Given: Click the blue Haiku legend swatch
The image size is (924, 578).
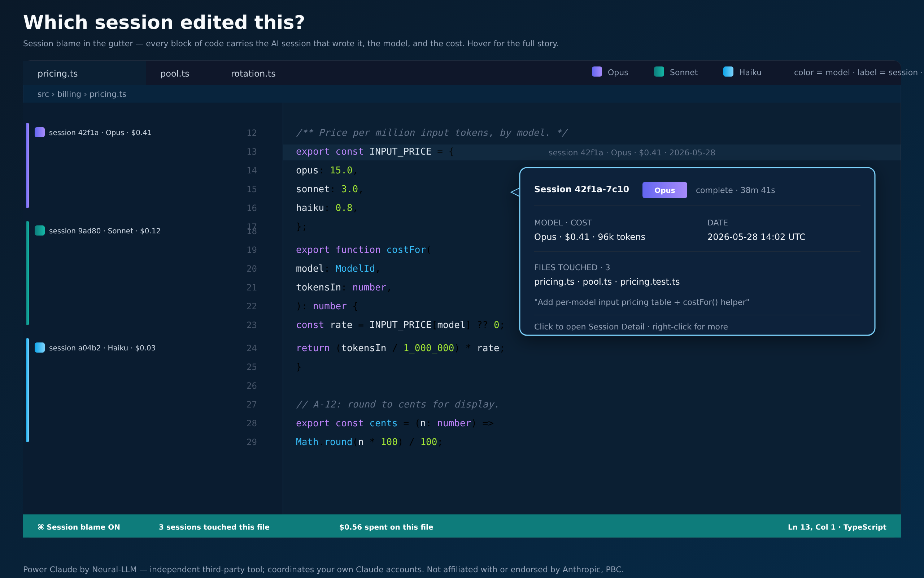Looking at the screenshot, I should (x=728, y=72).
